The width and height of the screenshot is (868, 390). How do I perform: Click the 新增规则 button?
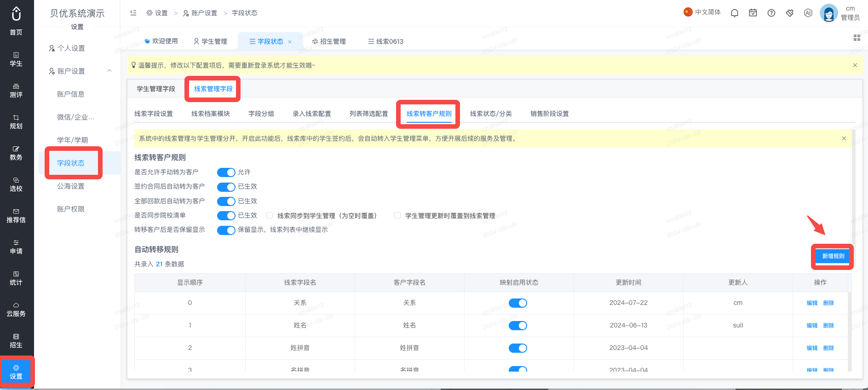click(x=833, y=256)
